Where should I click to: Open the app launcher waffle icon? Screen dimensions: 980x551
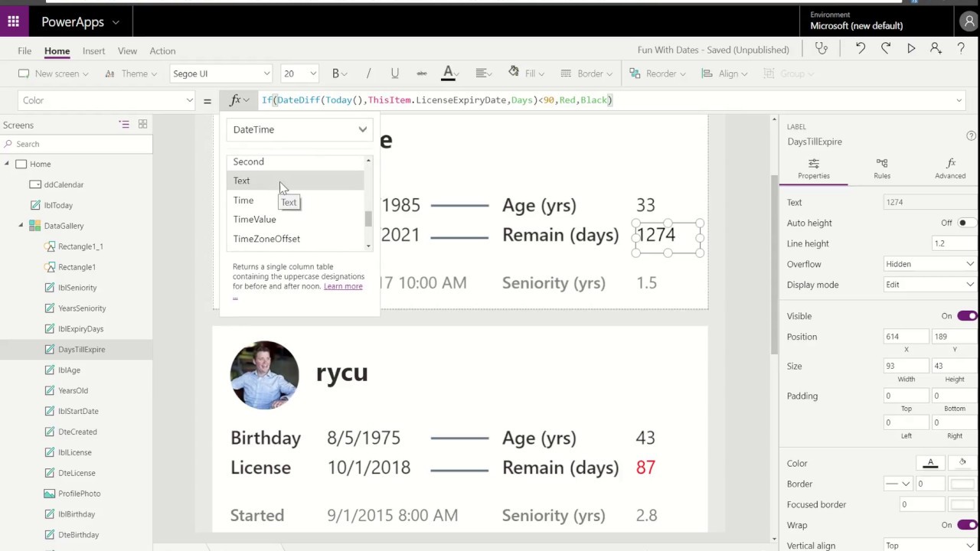pos(13,22)
